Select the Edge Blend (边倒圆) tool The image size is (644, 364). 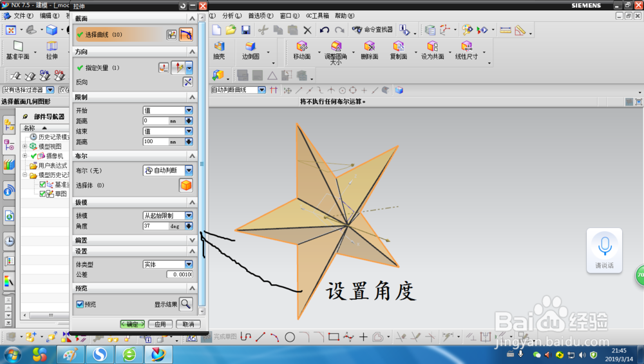250,50
